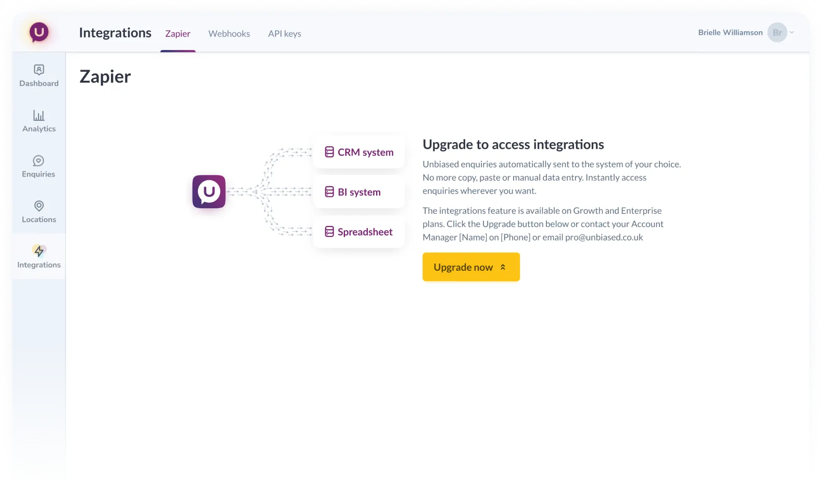822x504 pixels.
Task: Click the BI system card label
Action: (x=359, y=192)
